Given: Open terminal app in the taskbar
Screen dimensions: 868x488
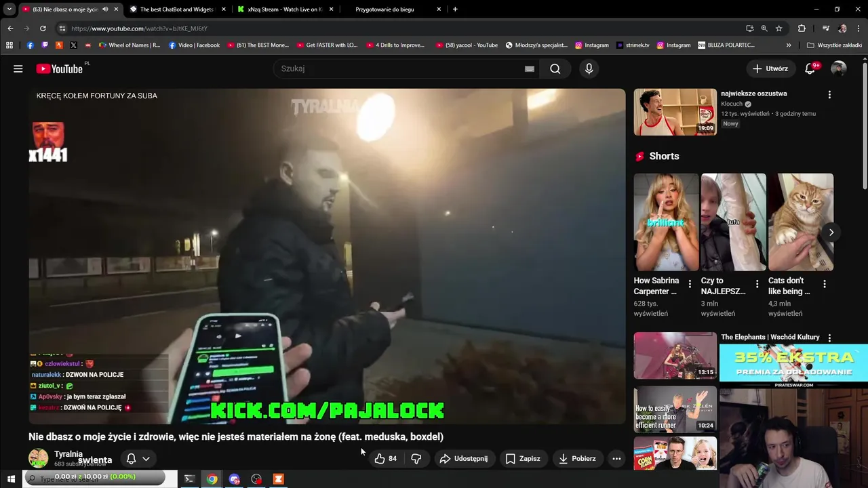Looking at the screenshot, I should [x=190, y=479].
